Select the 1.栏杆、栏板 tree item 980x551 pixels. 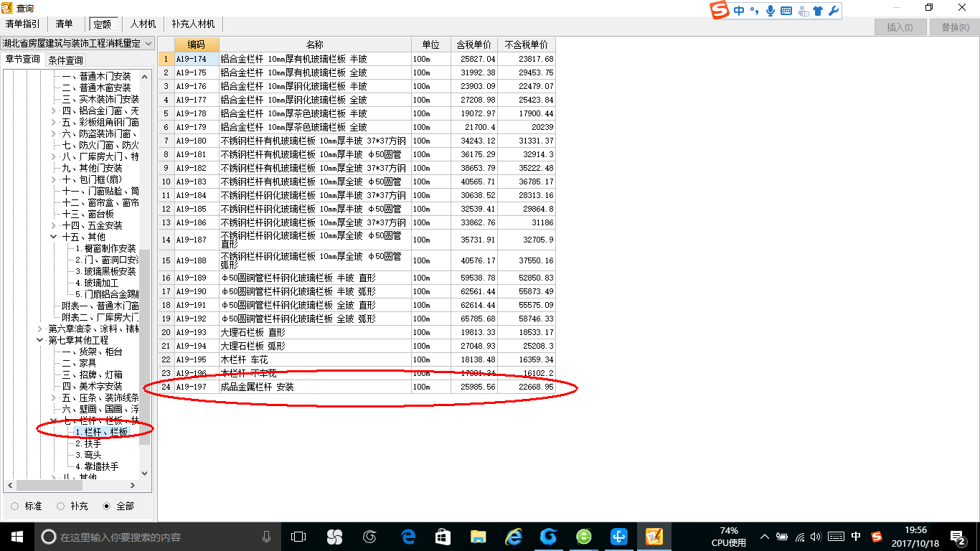(101, 432)
